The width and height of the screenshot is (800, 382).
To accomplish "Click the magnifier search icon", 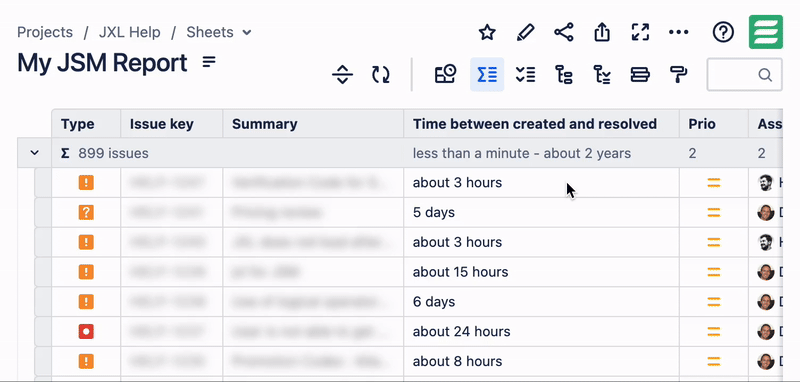I will coord(765,75).
